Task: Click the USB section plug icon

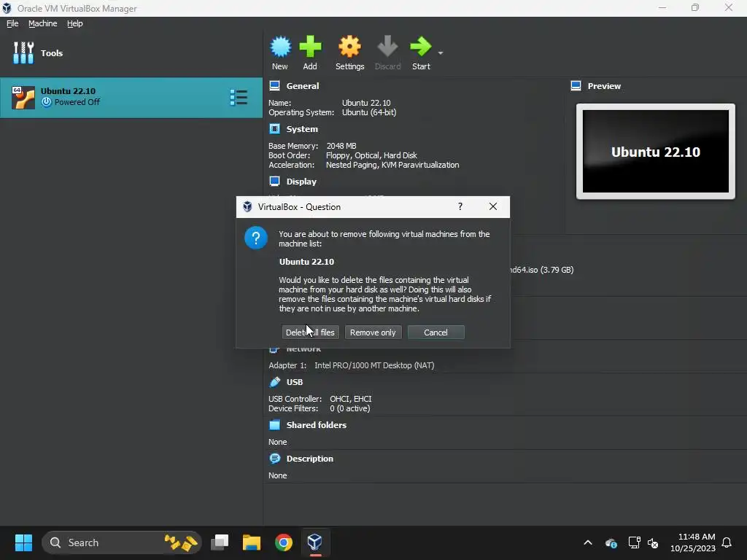Action: 274,382
